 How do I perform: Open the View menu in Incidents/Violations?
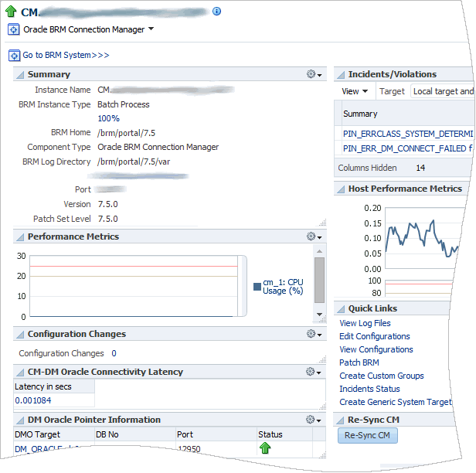pyautogui.click(x=355, y=91)
